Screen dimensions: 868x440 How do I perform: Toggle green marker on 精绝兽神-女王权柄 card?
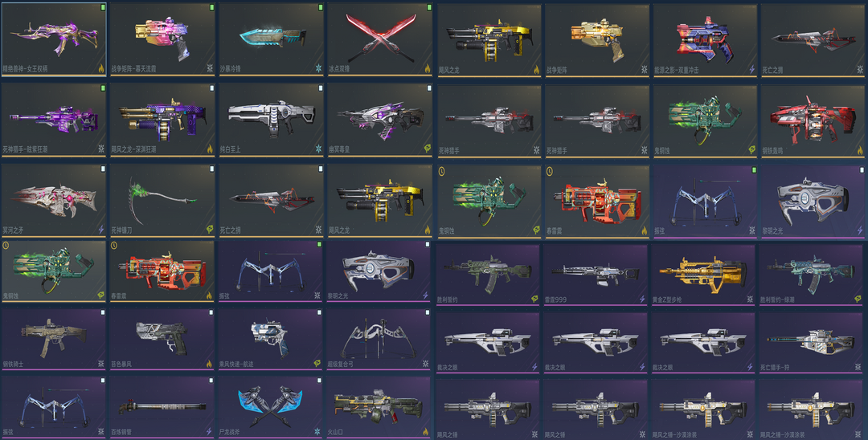(x=103, y=8)
